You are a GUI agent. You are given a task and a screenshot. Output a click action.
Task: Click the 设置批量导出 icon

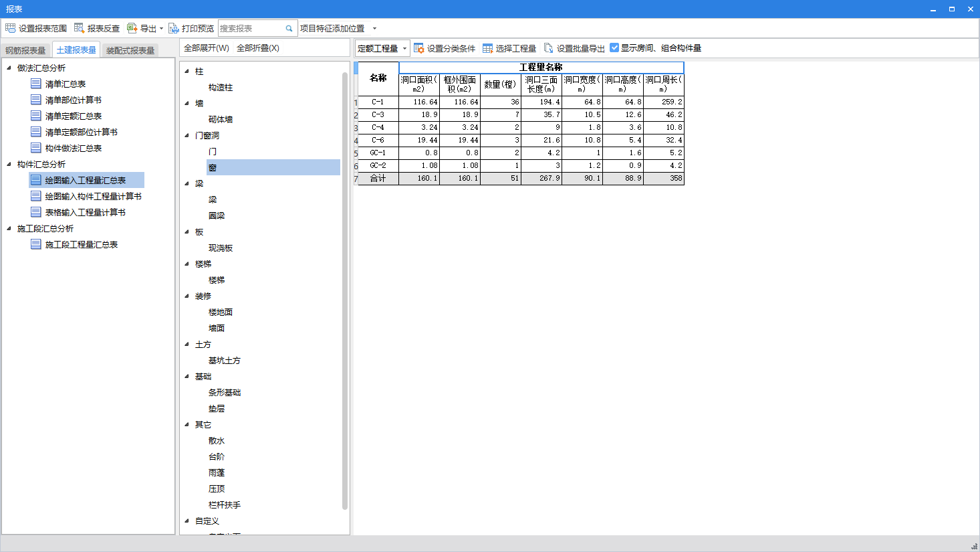point(548,48)
